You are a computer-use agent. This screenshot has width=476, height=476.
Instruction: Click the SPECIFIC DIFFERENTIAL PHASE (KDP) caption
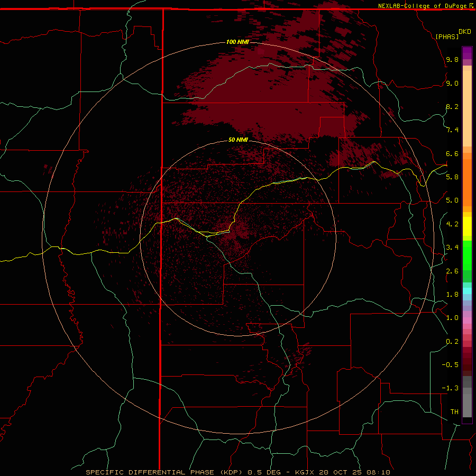pos(164,472)
